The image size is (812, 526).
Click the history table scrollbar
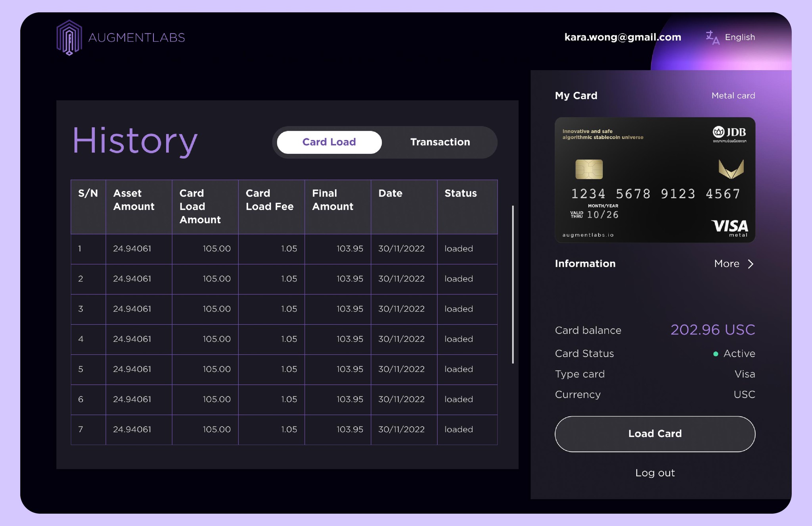(513, 284)
